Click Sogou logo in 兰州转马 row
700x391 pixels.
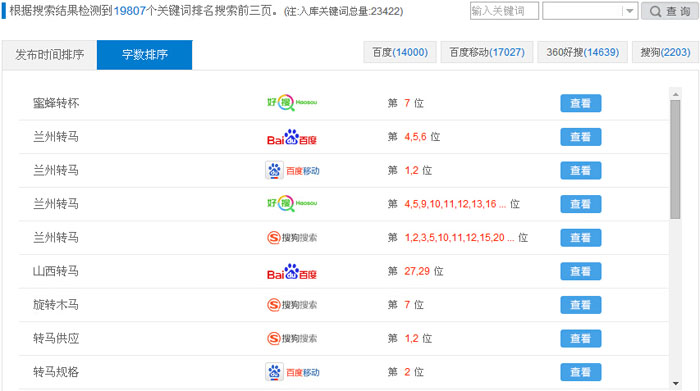pyautogui.click(x=292, y=237)
